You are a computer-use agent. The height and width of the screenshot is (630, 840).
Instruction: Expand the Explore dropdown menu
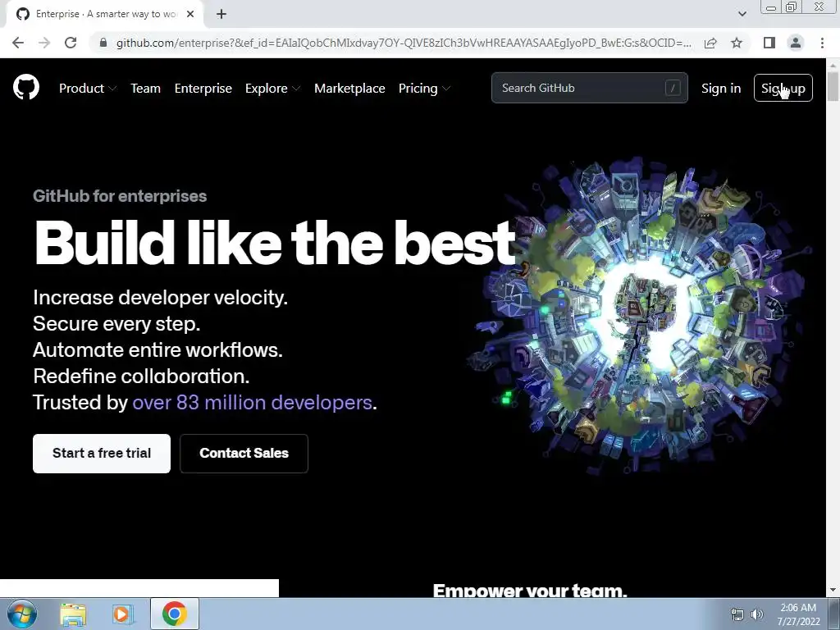272,89
